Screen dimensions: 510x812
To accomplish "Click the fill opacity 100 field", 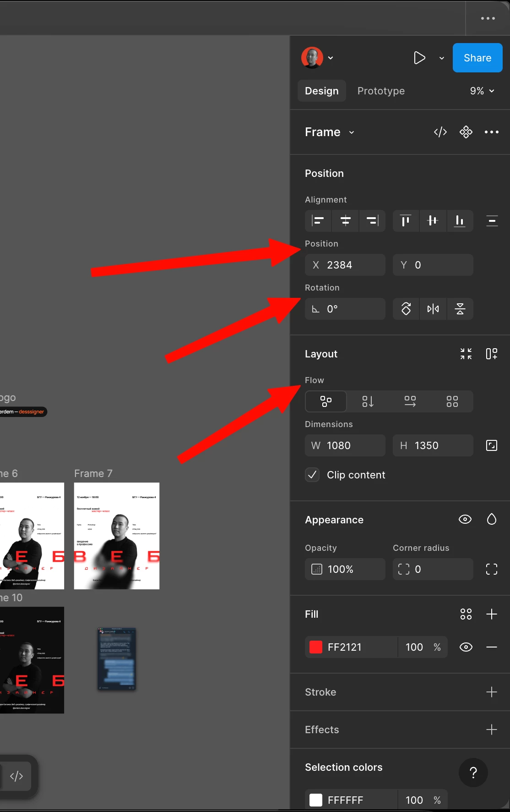I will (x=414, y=647).
